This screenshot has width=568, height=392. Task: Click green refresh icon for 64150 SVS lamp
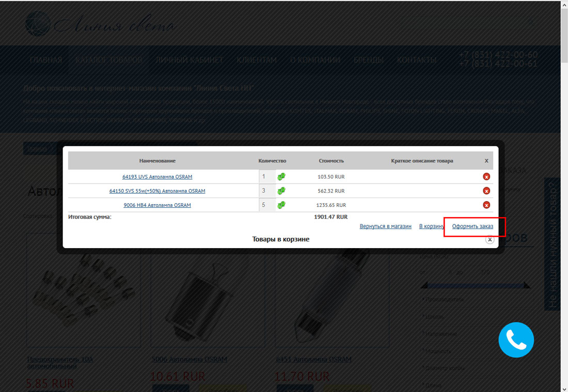coord(281,191)
